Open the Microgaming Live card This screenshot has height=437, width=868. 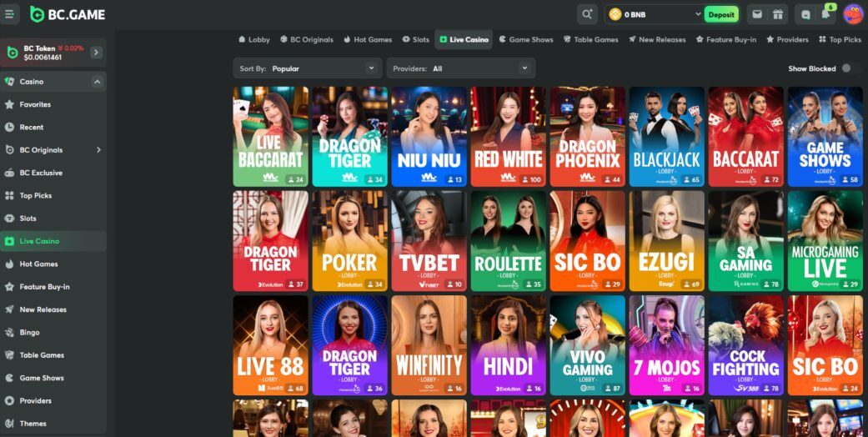(x=825, y=241)
